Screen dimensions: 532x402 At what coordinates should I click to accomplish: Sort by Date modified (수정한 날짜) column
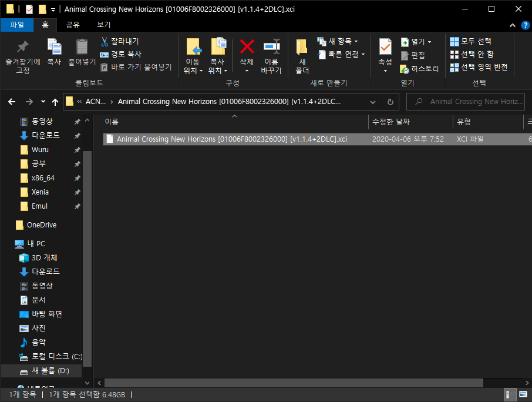[x=410, y=122]
